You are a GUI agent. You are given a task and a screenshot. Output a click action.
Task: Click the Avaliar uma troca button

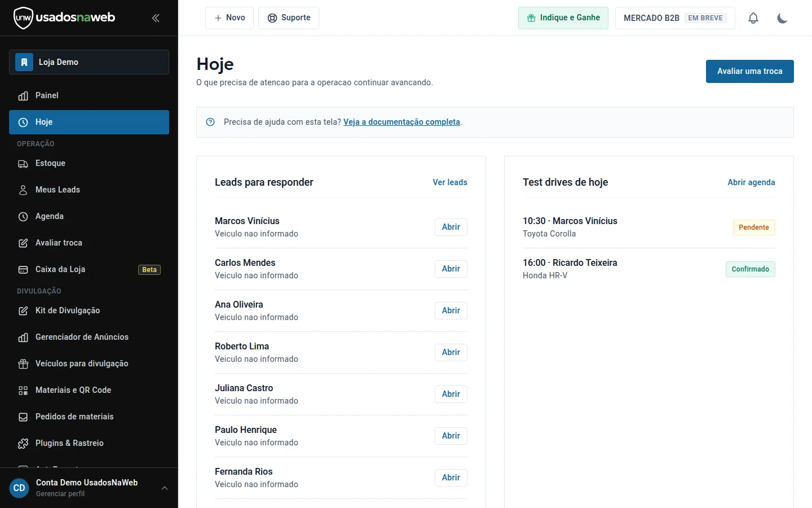750,71
